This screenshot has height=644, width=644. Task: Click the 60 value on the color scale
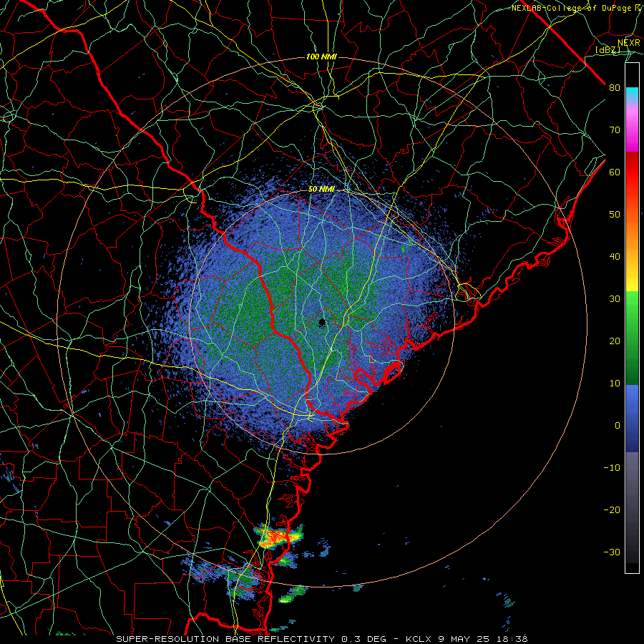click(x=615, y=172)
